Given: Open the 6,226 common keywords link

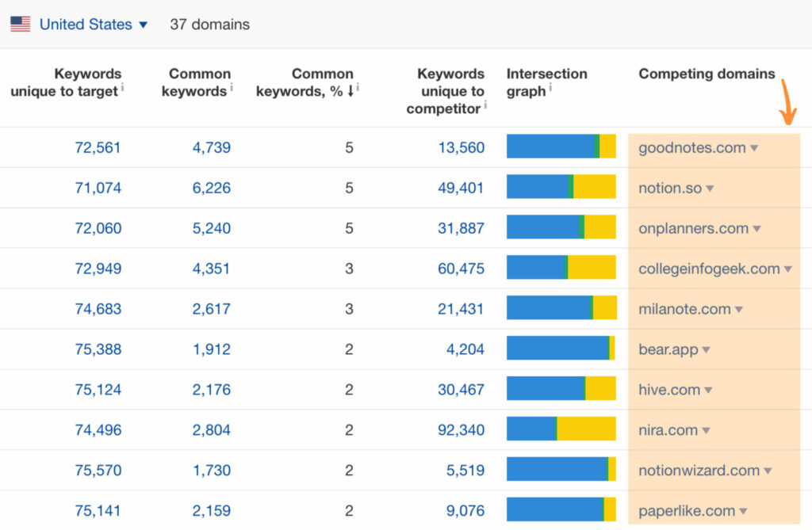Looking at the screenshot, I should click(211, 188).
